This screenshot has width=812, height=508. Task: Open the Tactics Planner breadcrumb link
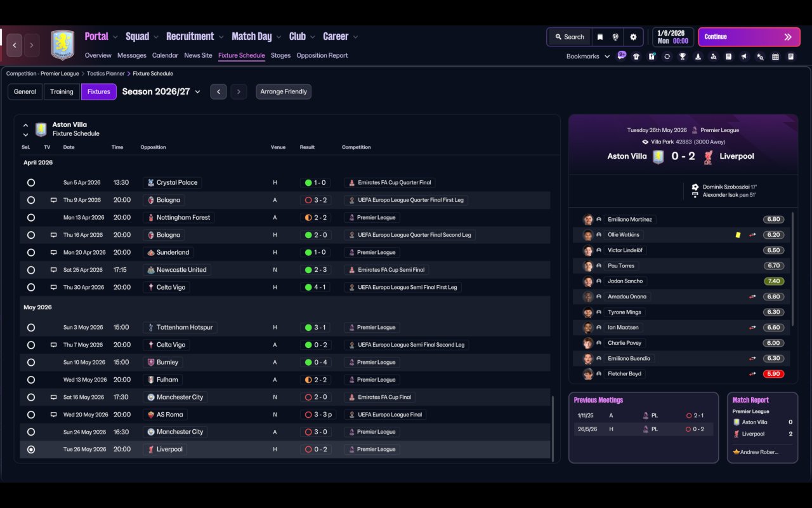[x=106, y=74]
